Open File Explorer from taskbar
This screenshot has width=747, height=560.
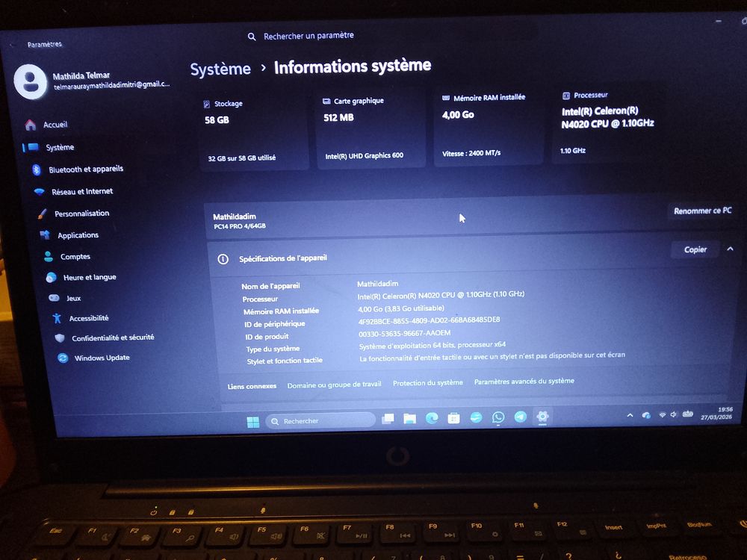[x=409, y=419]
